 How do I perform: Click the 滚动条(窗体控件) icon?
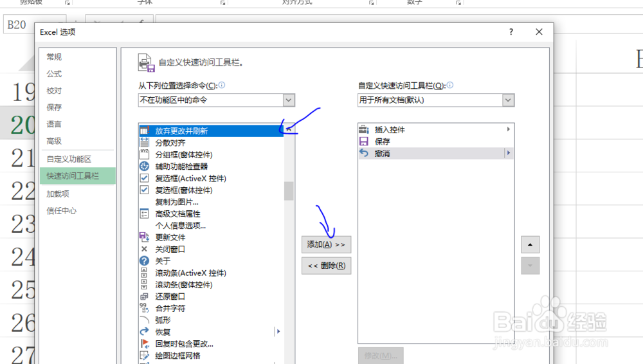click(144, 284)
